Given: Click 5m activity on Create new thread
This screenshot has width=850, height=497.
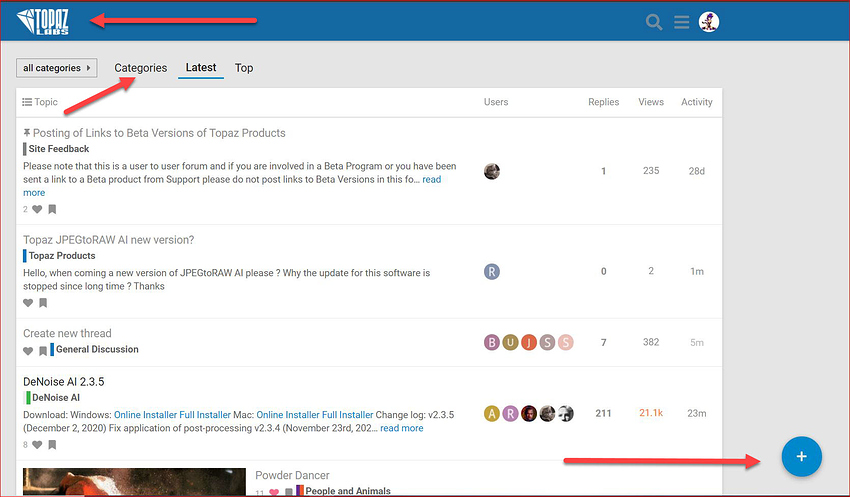Looking at the screenshot, I should tap(697, 343).
